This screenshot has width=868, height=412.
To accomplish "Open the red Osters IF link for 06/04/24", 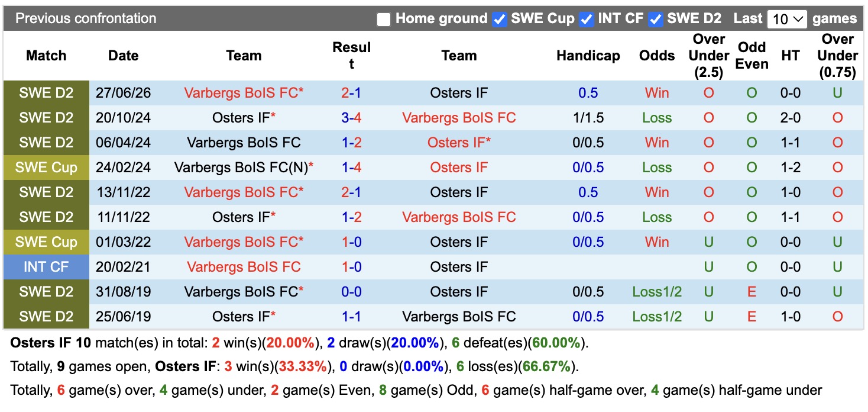I will point(456,143).
